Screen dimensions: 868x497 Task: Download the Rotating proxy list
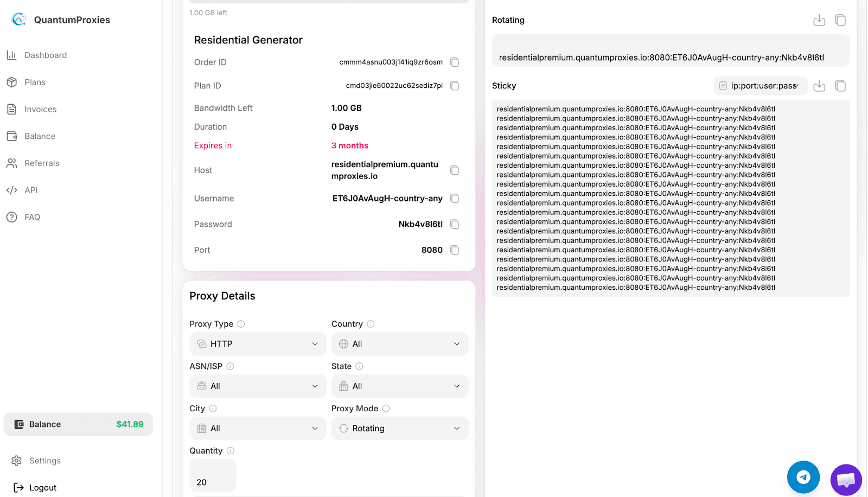pos(819,21)
